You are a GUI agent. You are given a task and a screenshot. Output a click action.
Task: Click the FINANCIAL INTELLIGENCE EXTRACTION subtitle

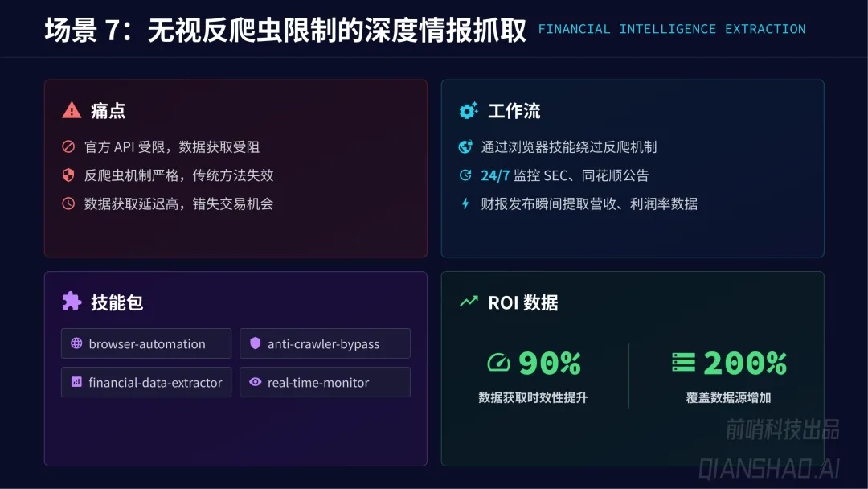point(671,29)
